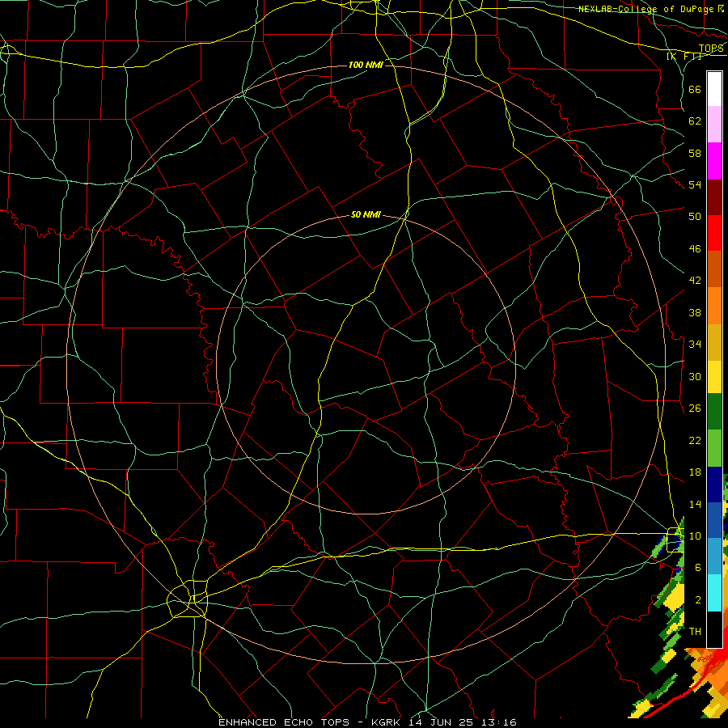Click the "TOPS" legend title

(x=711, y=49)
